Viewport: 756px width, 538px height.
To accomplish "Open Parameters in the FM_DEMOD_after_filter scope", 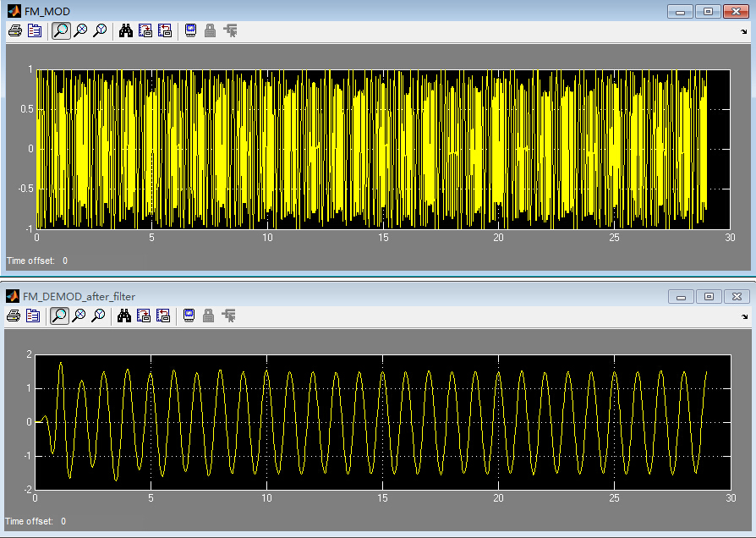I will tap(33, 316).
